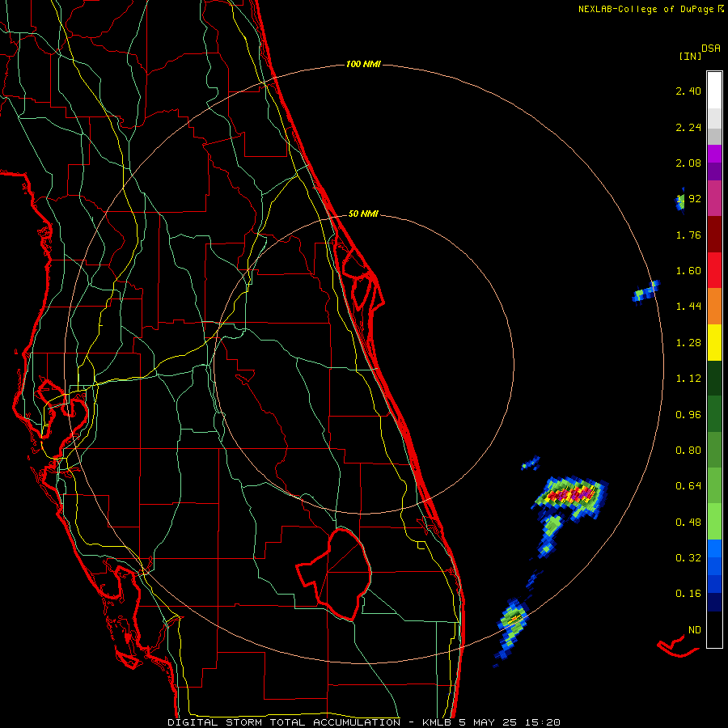Select the orange legend swatch
Image resolution: width=728 pixels, height=728 pixels.
coord(714,307)
